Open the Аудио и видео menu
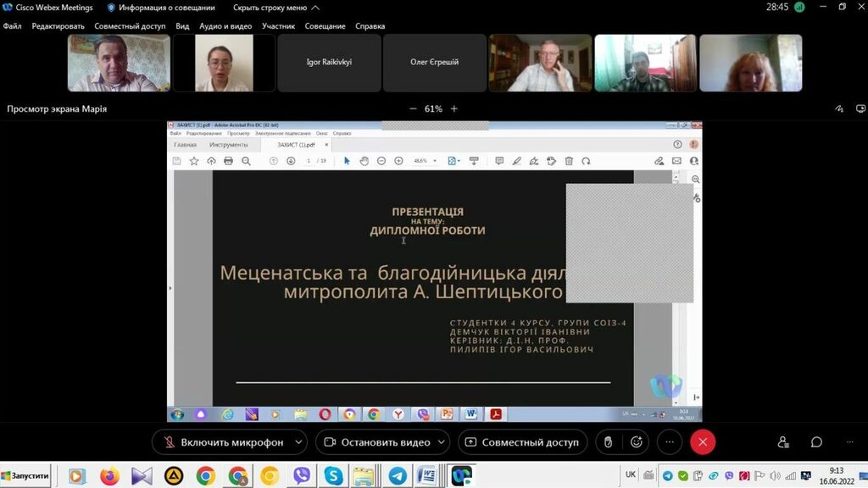Screen dimensions: 868x488 pyautogui.click(x=225, y=26)
